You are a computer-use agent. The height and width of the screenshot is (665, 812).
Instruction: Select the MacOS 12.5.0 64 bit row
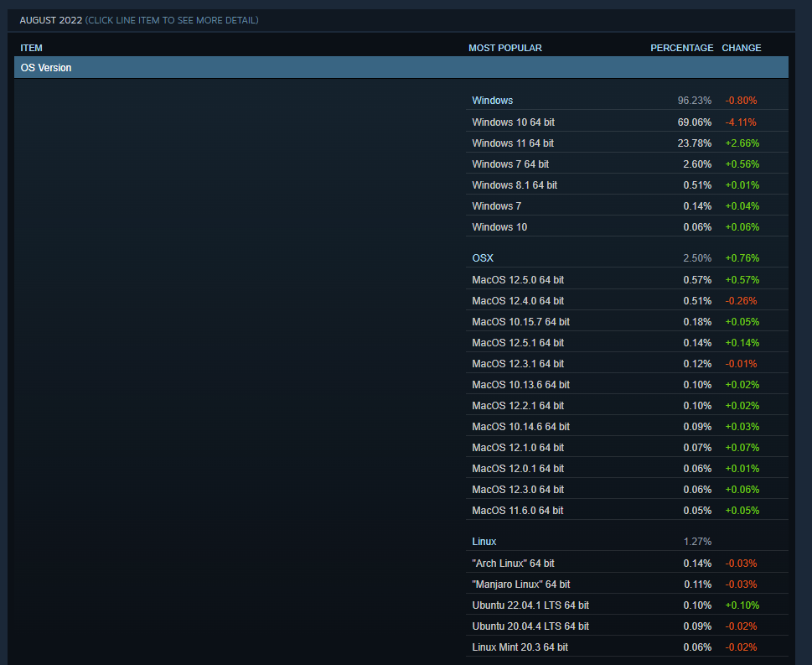[x=518, y=280]
